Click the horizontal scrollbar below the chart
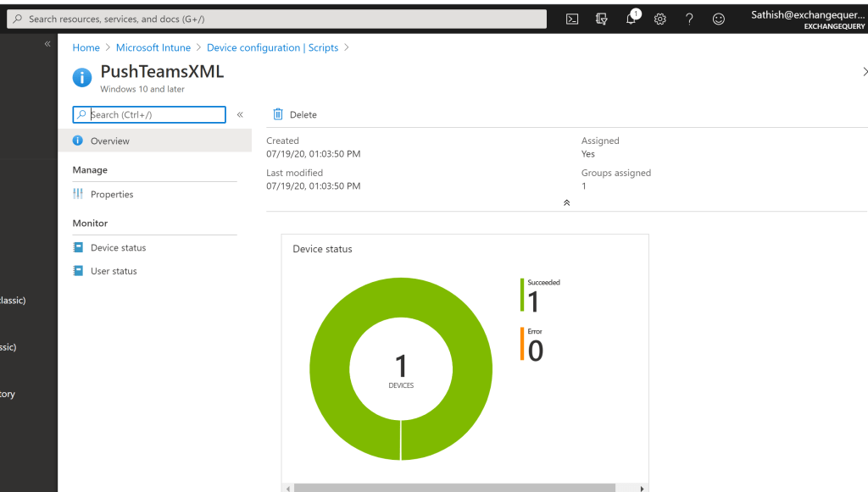The height and width of the screenshot is (492, 868). coord(454,488)
